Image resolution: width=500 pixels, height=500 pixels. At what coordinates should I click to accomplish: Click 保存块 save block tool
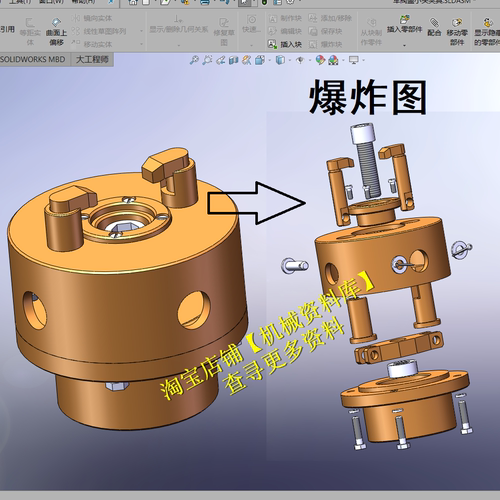point(325,31)
